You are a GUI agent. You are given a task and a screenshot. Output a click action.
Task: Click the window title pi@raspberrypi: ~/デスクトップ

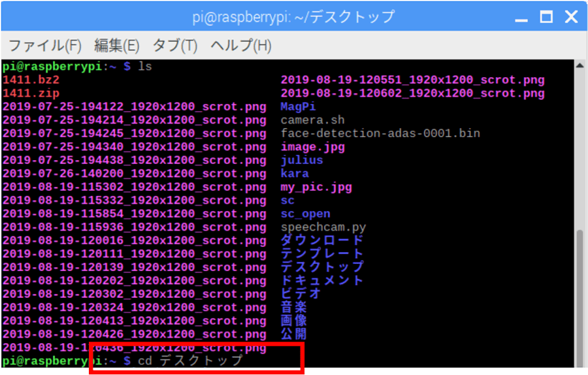293,17
